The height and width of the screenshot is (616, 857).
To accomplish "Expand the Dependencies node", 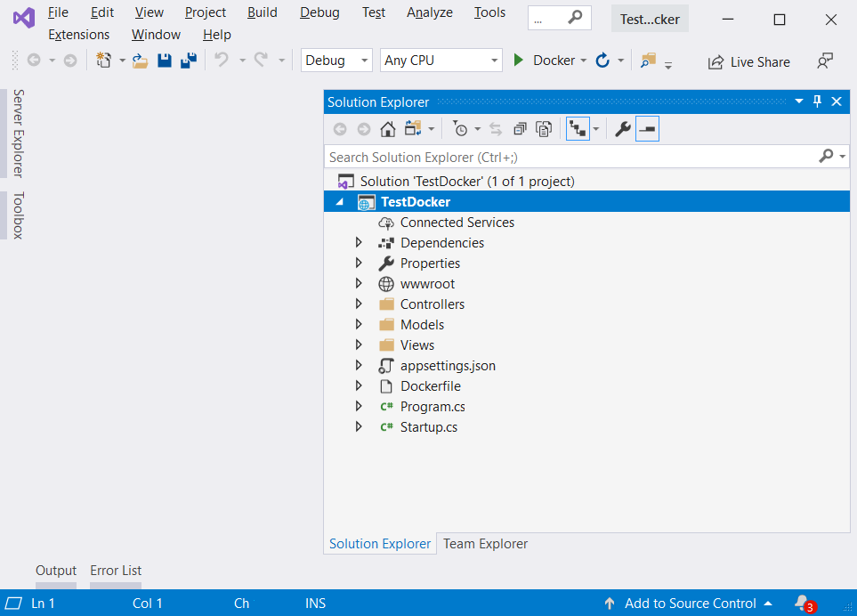I will (x=359, y=242).
